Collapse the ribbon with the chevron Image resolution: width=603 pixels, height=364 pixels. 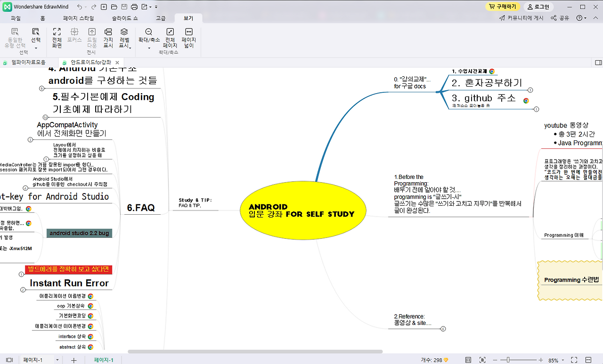[x=595, y=18]
